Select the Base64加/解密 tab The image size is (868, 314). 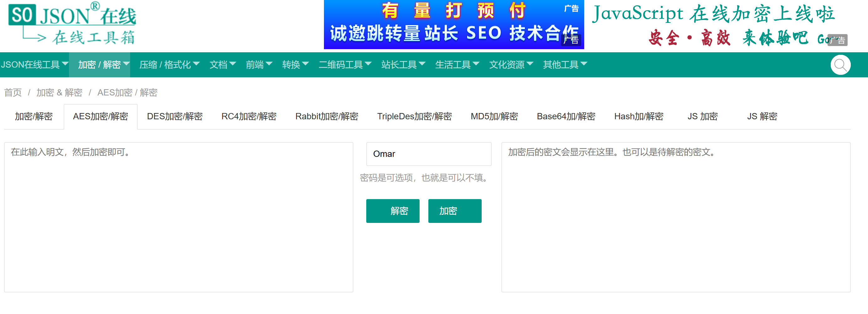click(x=566, y=116)
